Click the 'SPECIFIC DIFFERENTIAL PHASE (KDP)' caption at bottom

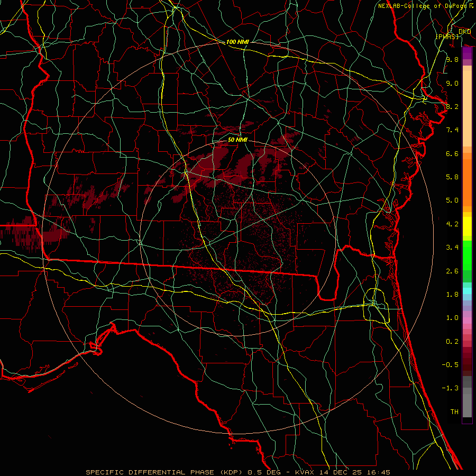[166, 472]
